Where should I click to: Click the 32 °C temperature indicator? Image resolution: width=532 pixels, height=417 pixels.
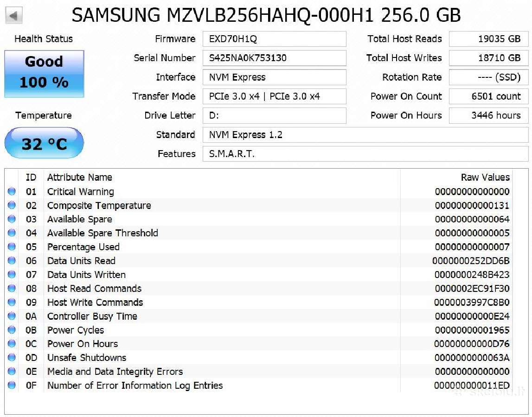click(44, 143)
